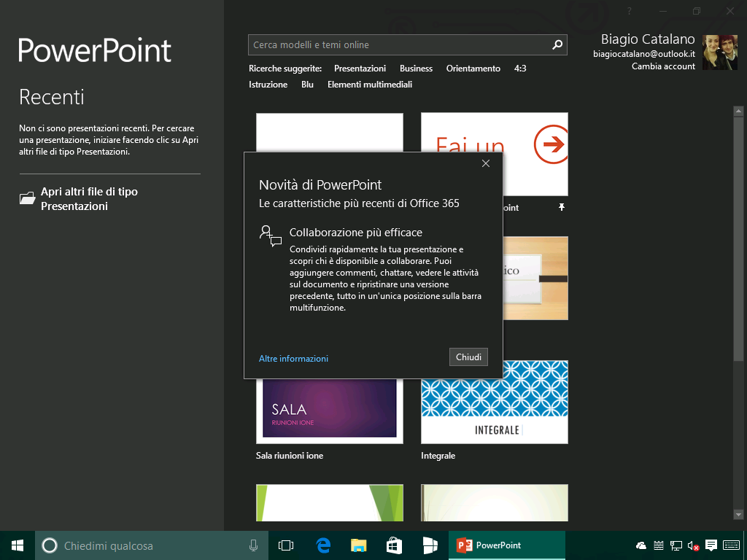Click the biagiocatalano@outlook.it email address
The height and width of the screenshot is (560, 747).
(x=643, y=54)
